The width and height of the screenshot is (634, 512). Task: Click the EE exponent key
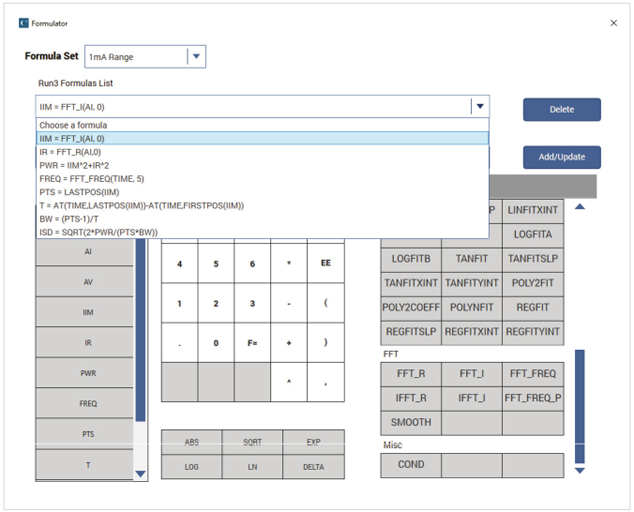(325, 263)
